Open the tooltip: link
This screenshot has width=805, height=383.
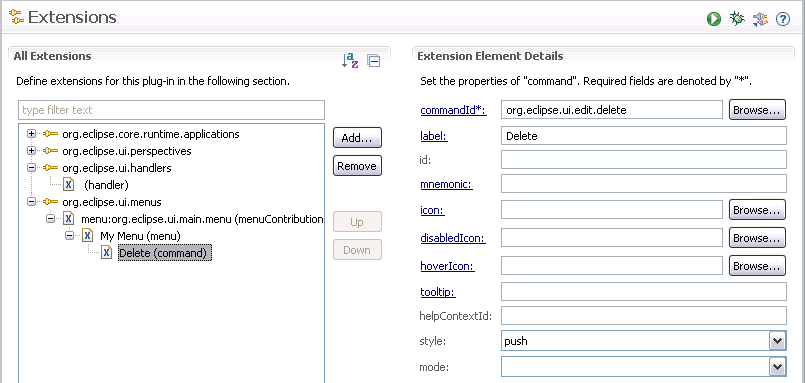(438, 292)
